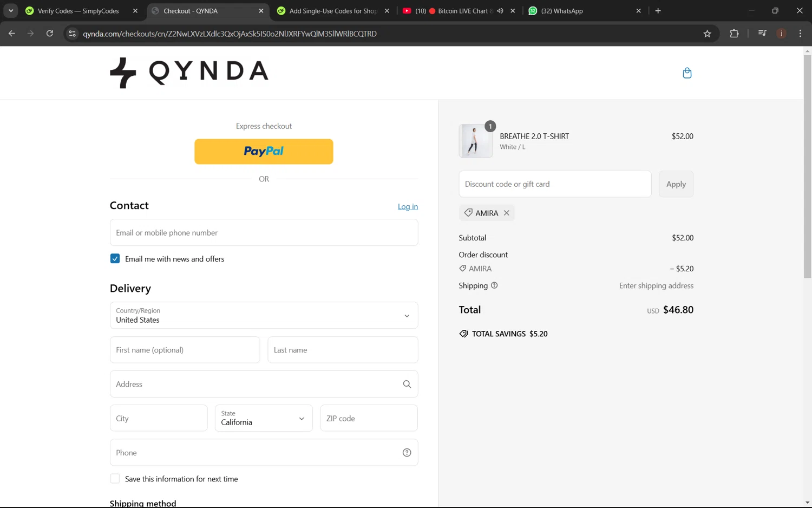Viewport: 812px width, 508px height.
Task: Open the Chrome three-dot menu
Action: (x=800, y=34)
